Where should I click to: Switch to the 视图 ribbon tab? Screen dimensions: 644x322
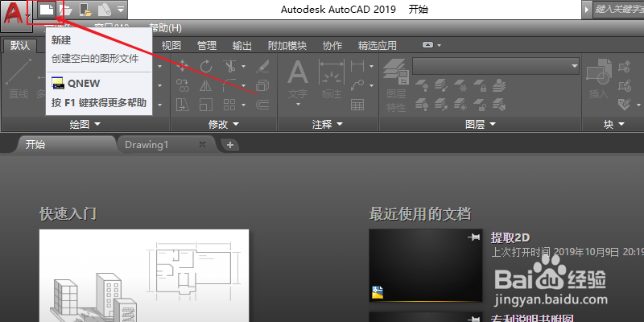[x=171, y=46]
